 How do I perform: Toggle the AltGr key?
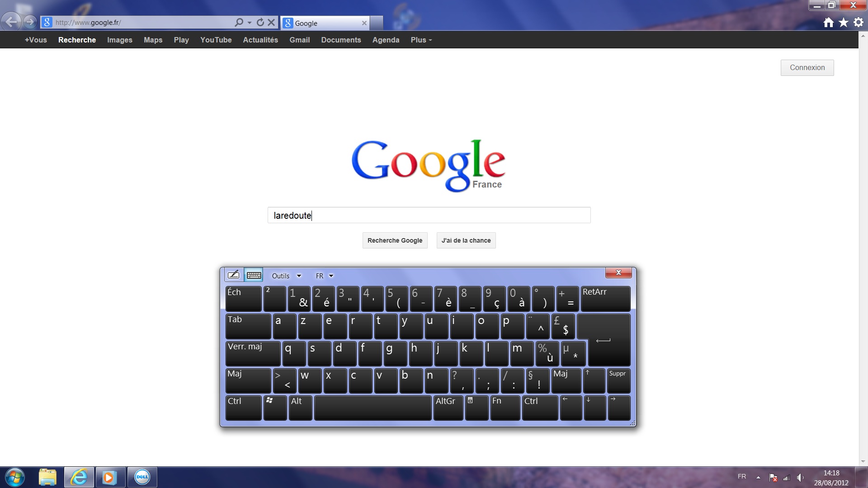[448, 408]
